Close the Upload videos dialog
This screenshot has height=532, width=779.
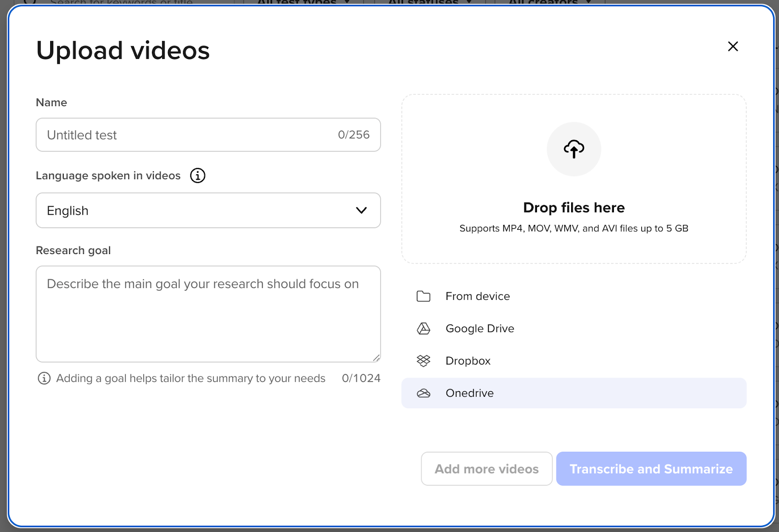pos(732,46)
